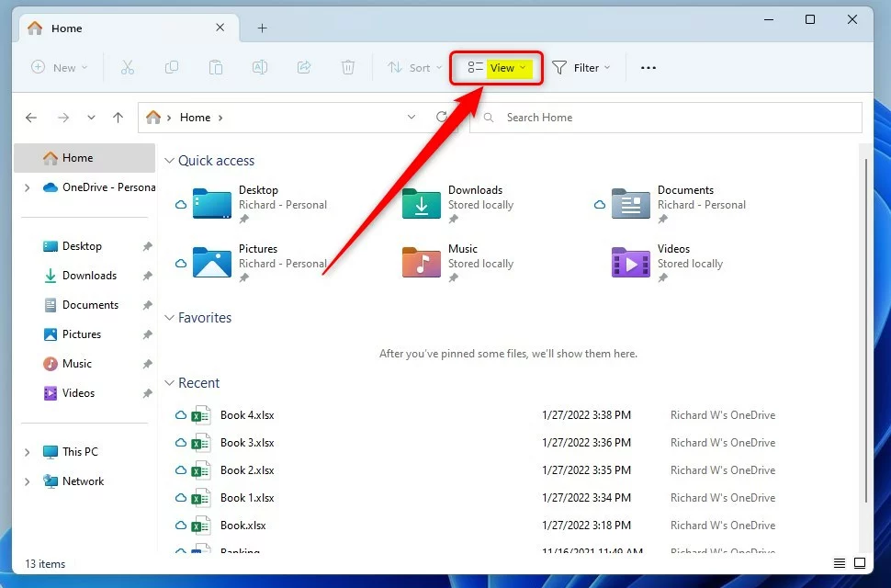Image resolution: width=891 pixels, height=588 pixels.
Task: Click the Cut scissors icon in toolbar
Action: coord(128,67)
